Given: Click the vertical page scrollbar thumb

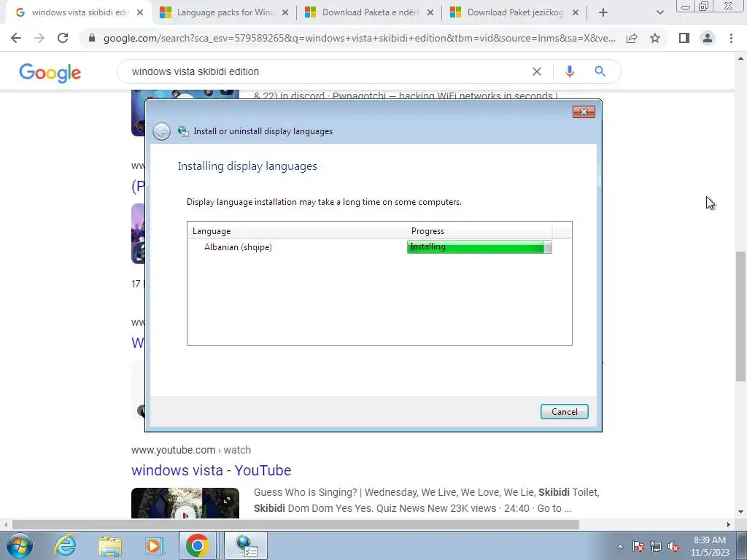Looking at the screenshot, I should coord(740,316).
